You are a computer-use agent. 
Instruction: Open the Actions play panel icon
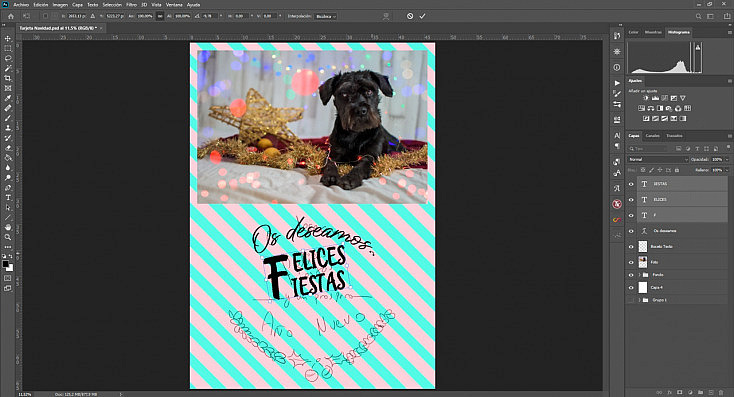pos(617,83)
